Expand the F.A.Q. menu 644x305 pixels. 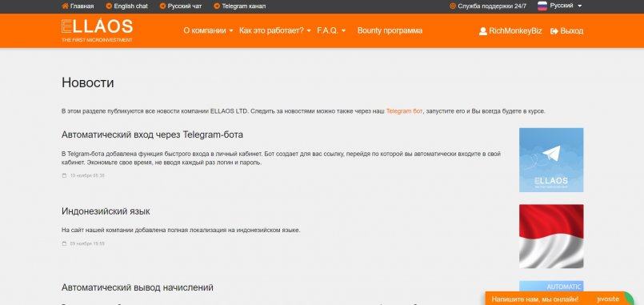coord(331,31)
